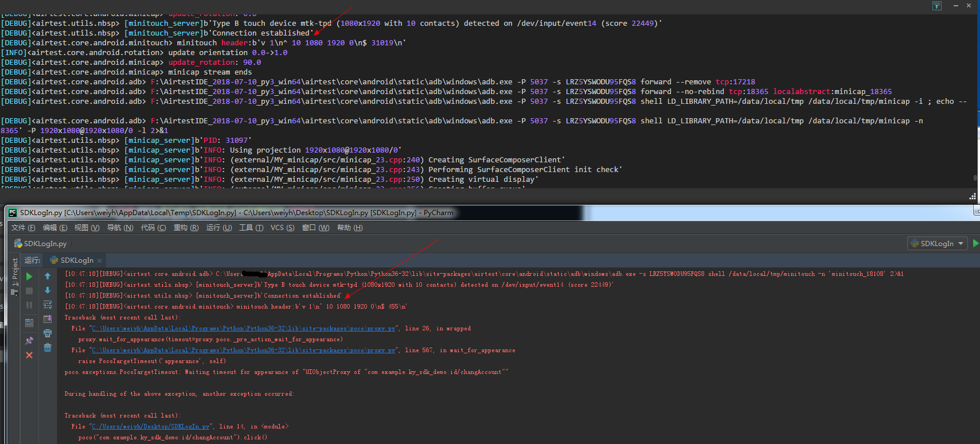Toggle soft-wrap icon in Run console

(x=48, y=305)
